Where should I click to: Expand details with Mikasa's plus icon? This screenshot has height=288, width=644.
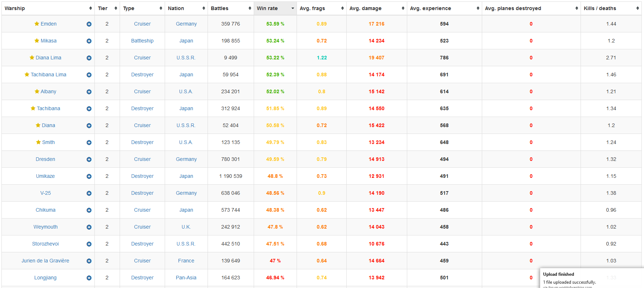tap(89, 41)
